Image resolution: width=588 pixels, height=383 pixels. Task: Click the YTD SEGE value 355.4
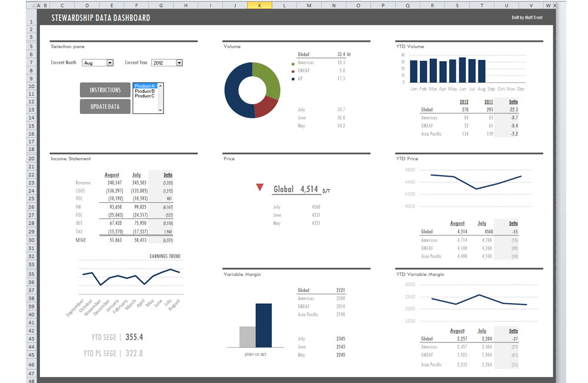[134, 337]
